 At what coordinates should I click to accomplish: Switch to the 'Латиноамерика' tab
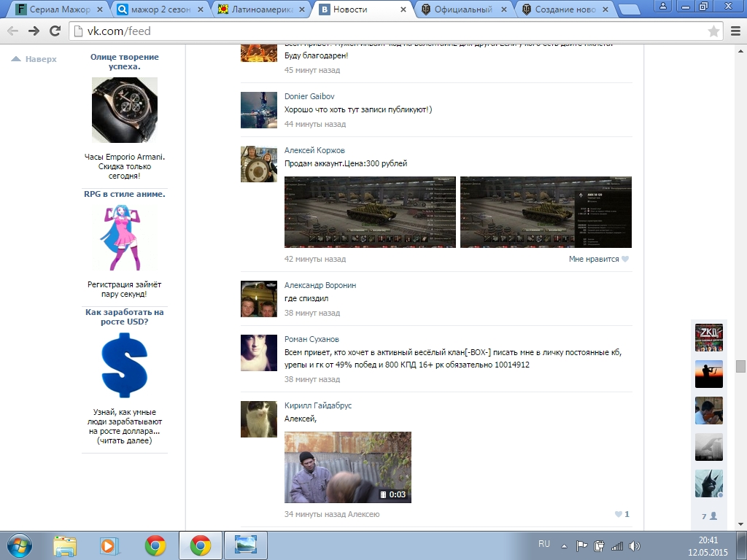[262, 9]
